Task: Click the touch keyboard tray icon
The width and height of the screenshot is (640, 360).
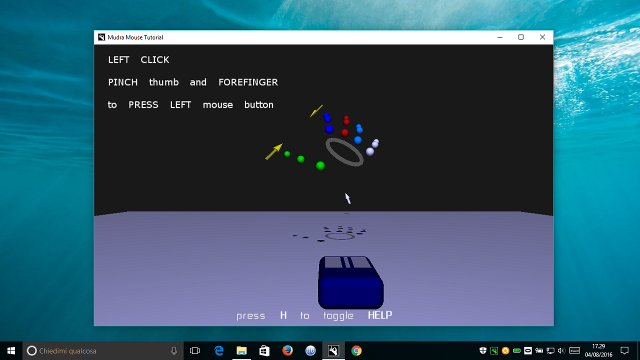Action: tap(575, 351)
